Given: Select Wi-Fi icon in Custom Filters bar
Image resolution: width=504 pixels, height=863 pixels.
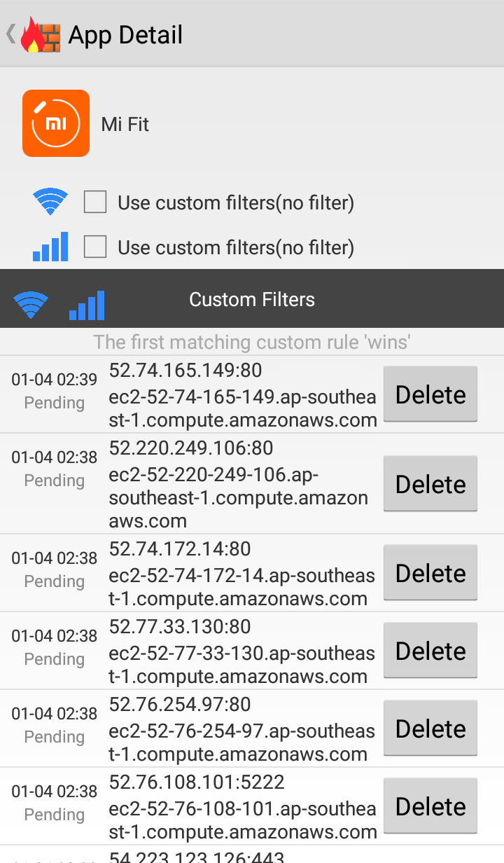Looking at the screenshot, I should click(31, 305).
